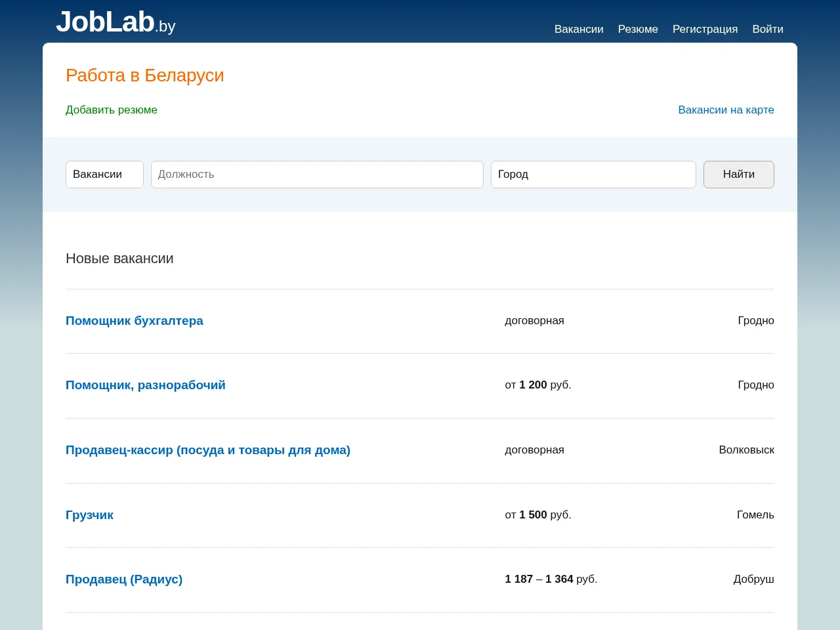The width and height of the screenshot is (840, 630).
Task: Click city Добруш in Продавец row
Action: point(753,579)
